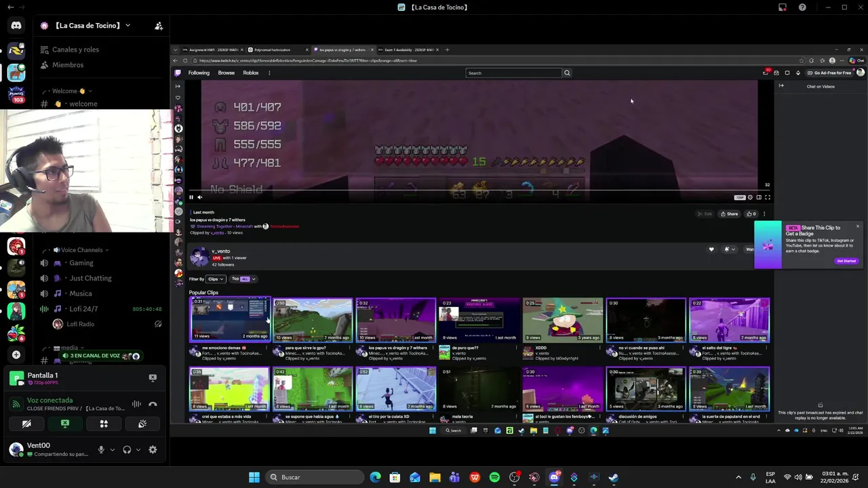Open the Discord activities button
Viewport: 868px width, 488px height.
point(104,424)
